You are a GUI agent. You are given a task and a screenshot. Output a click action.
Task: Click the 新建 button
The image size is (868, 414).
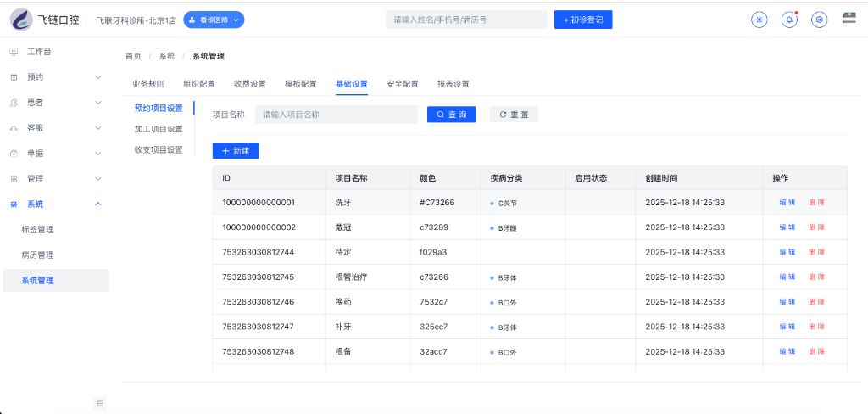tap(236, 151)
